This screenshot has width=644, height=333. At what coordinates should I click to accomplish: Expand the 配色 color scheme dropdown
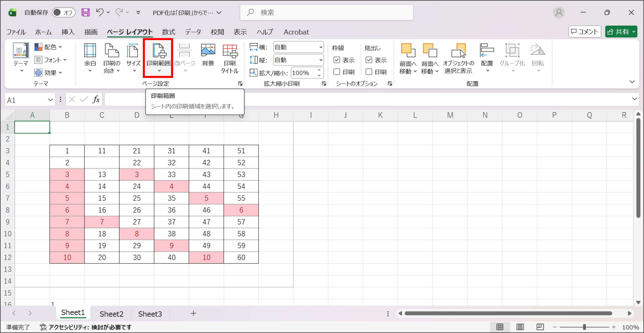coord(49,47)
